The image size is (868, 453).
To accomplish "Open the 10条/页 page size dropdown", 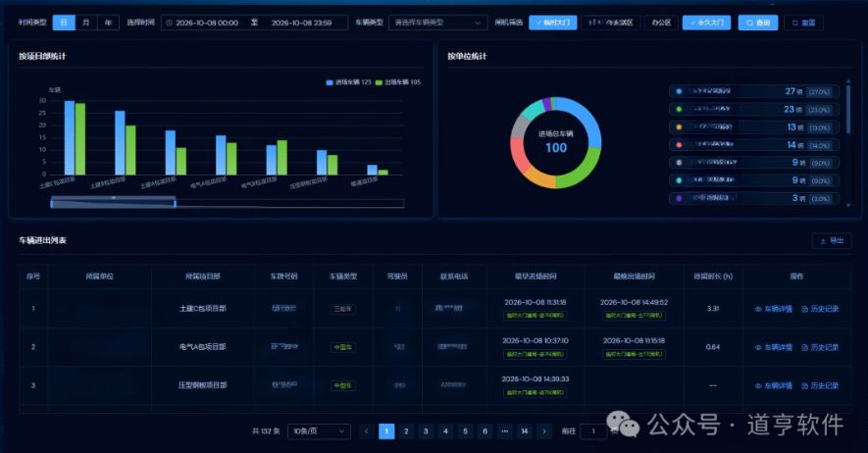I will tap(319, 431).
